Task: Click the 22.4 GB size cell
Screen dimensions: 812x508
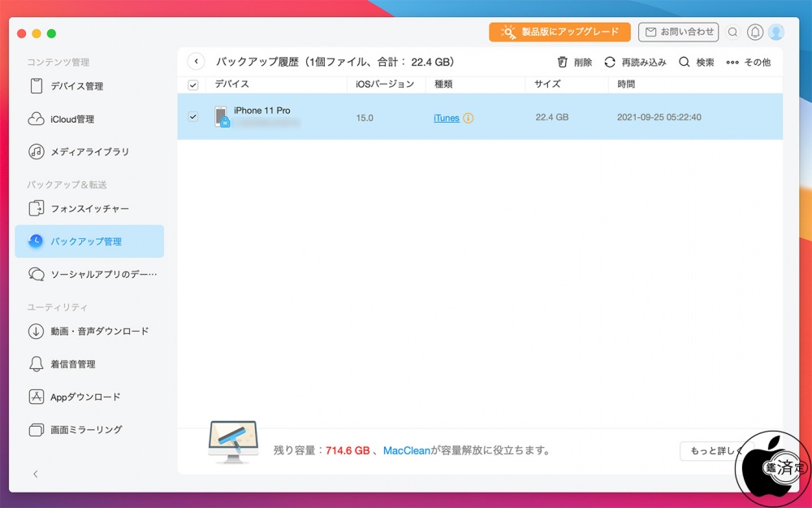Action: [552, 118]
